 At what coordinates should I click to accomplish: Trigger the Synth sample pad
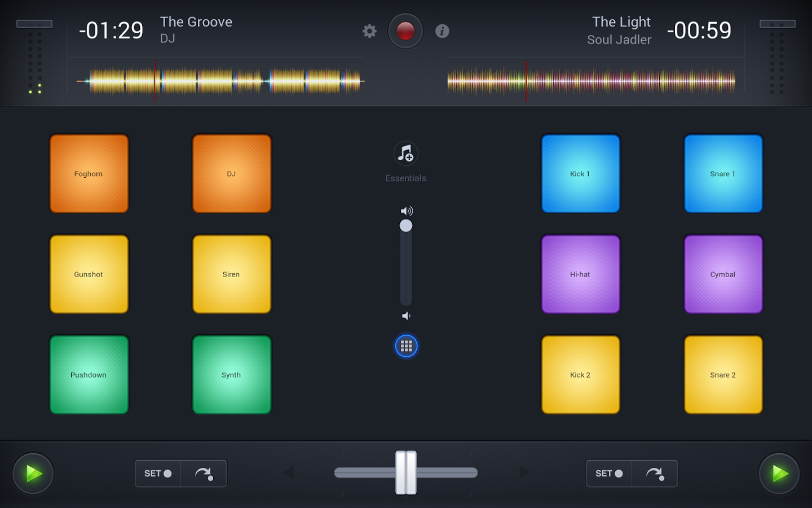pos(231,374)
